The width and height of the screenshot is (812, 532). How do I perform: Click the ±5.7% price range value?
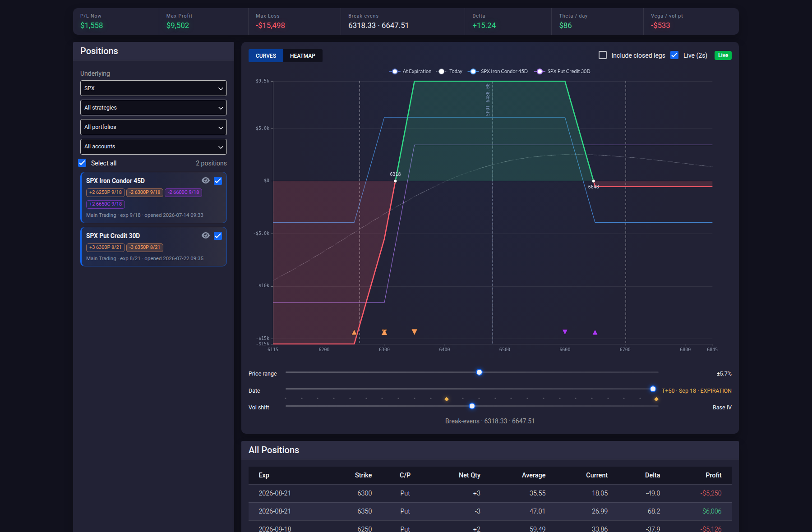click(x=724, y=374)
